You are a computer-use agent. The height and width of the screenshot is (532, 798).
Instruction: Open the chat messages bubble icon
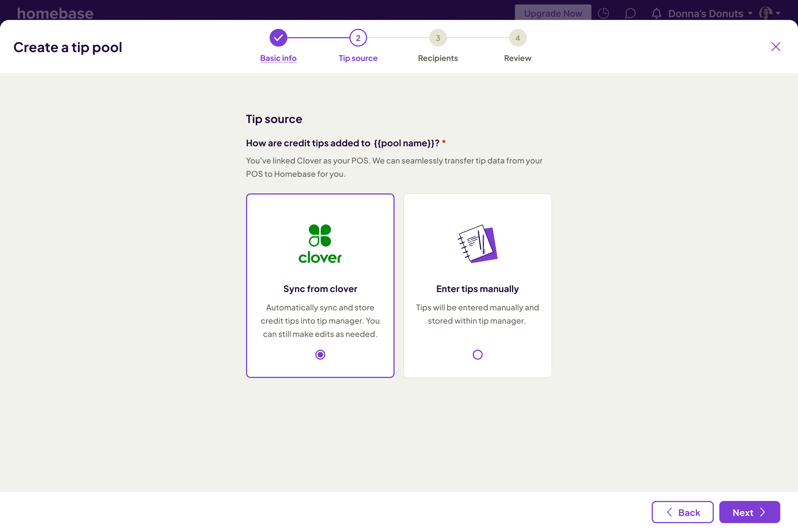point(630,13)
